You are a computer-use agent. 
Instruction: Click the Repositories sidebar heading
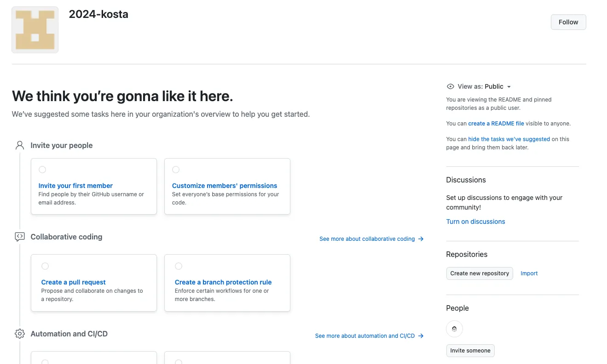coord(467,254)
